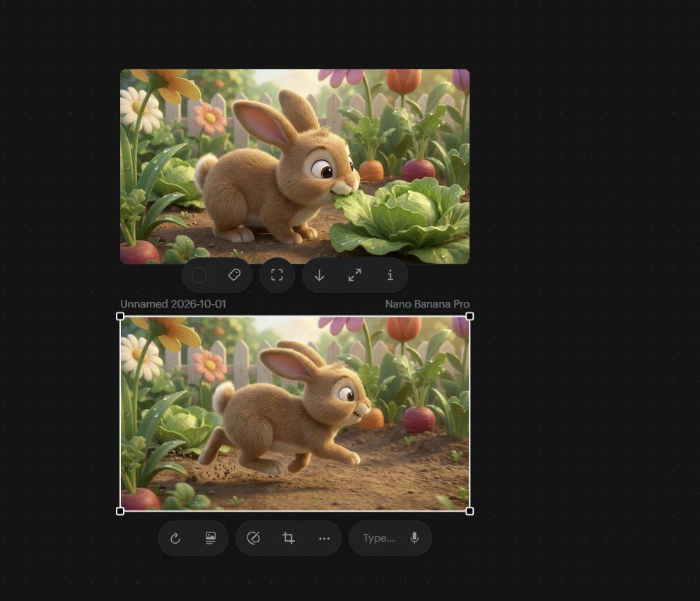Screen dimensions: 700x601
Task: Open the info icon for the top image
Action: point(390,275)
